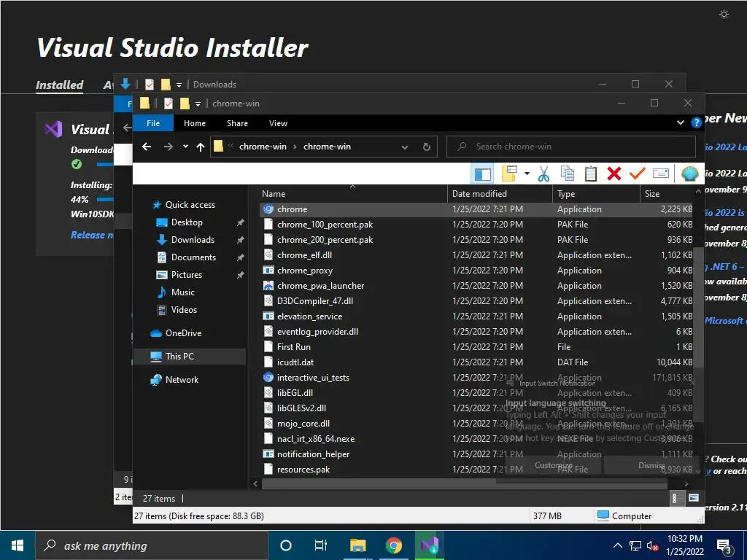
Task: Click the blue Help question mark icon
Action: tap(696, 122)
